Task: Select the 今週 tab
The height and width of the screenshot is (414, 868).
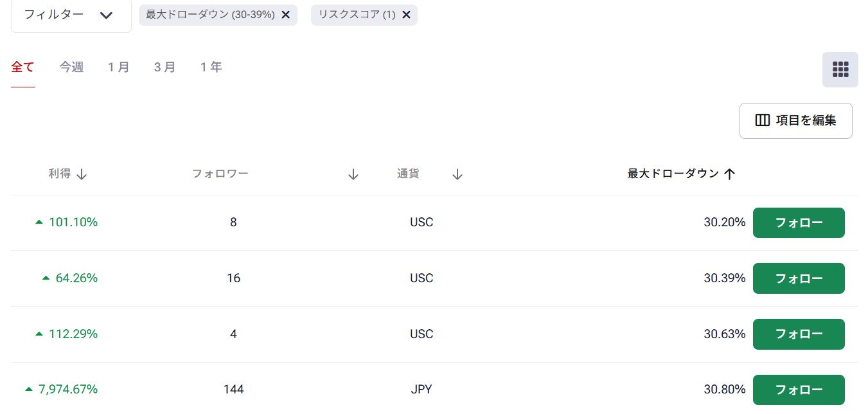Action: [x=71, y=67]
